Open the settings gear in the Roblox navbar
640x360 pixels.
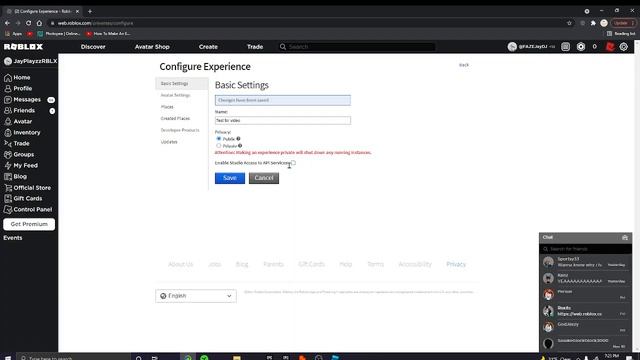[x=624, y=47]
